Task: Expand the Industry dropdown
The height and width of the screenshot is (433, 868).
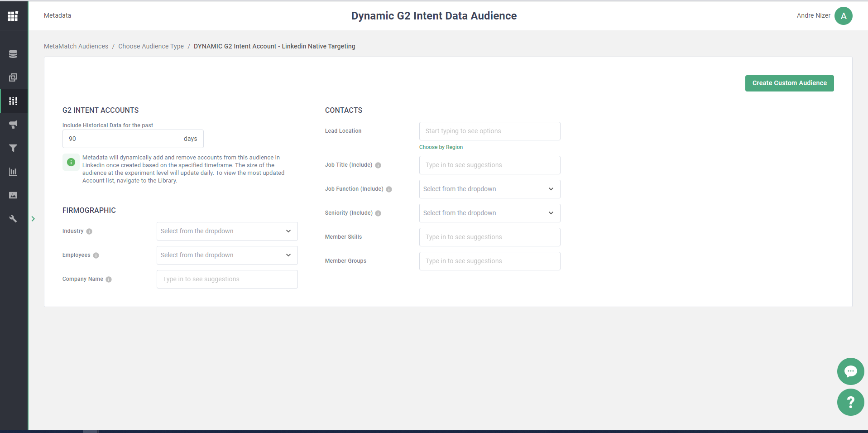Action: click(x=227, y=231)
